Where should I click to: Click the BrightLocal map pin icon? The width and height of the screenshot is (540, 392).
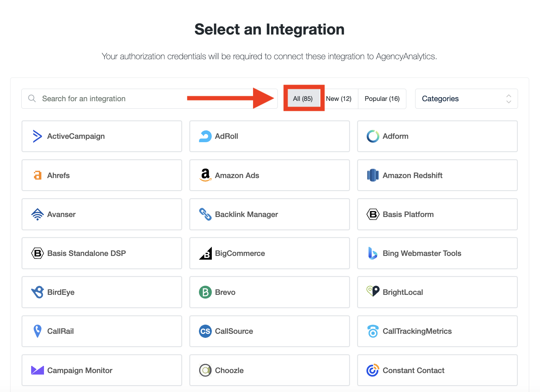click(373, 291)
